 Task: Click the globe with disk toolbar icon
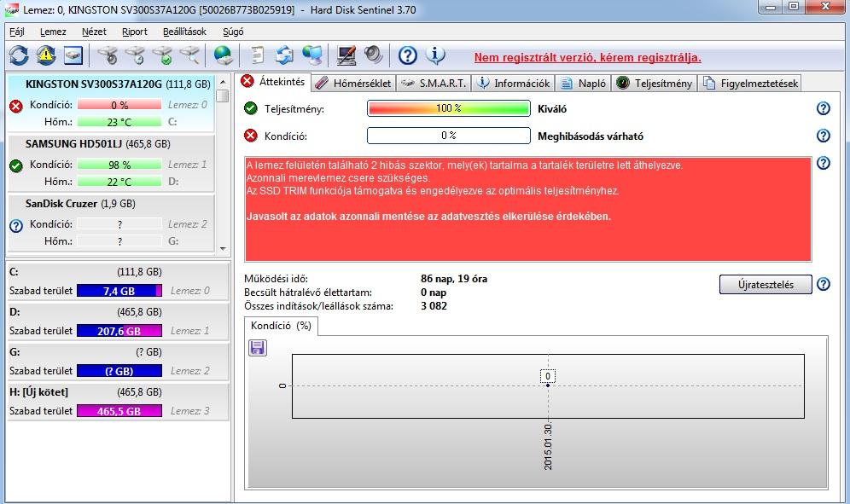[223, 55]
